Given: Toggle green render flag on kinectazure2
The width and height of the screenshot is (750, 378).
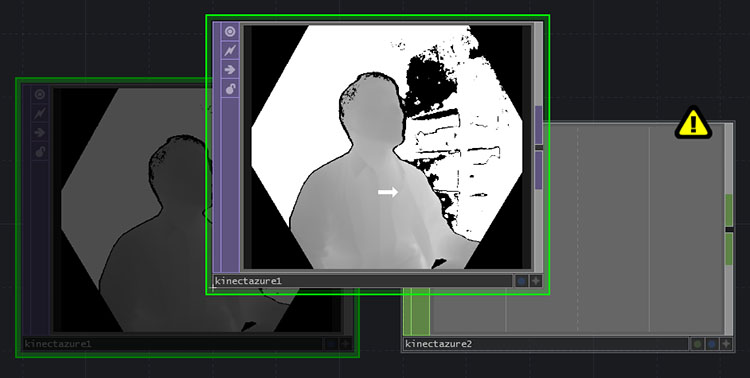Looking at the screenshot, I should click(698, 344).
